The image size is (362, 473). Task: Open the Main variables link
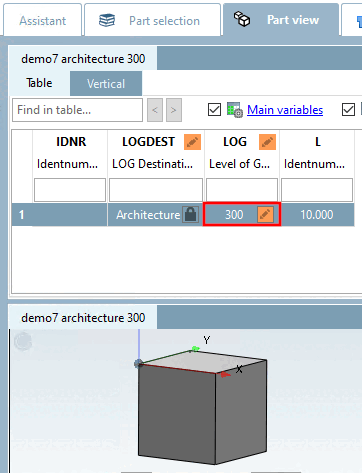(x=285, y=110)
